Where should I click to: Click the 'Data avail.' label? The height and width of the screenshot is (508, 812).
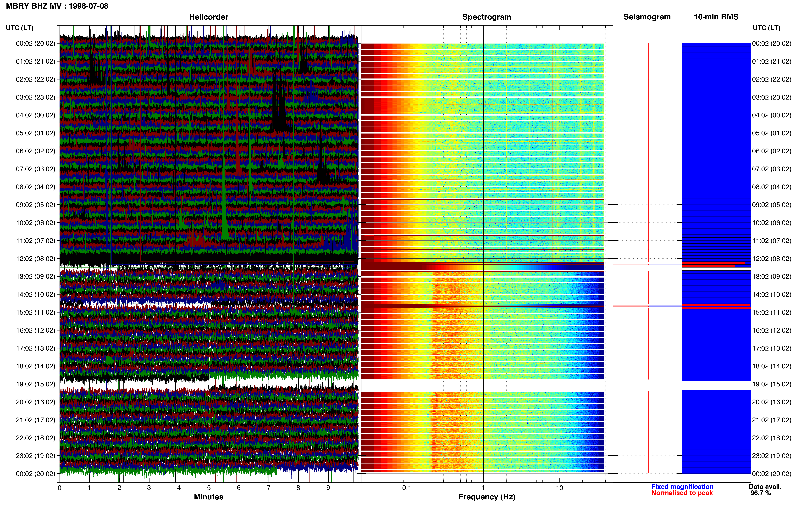tap(765, 486)
